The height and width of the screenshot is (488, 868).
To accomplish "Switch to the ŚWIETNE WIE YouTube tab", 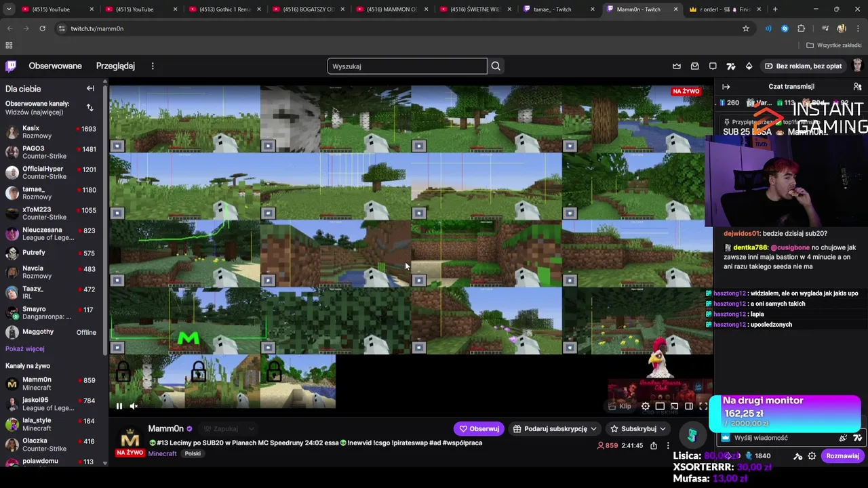I will (476, 9).
